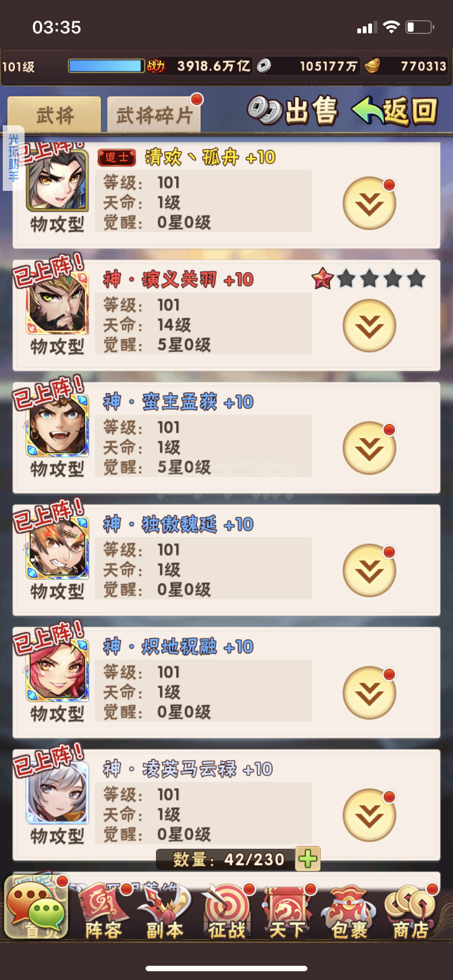Expand details for 神·炽地祝融
The width and height of the screenshot is (453, 980).
click(x=369, y=693)
